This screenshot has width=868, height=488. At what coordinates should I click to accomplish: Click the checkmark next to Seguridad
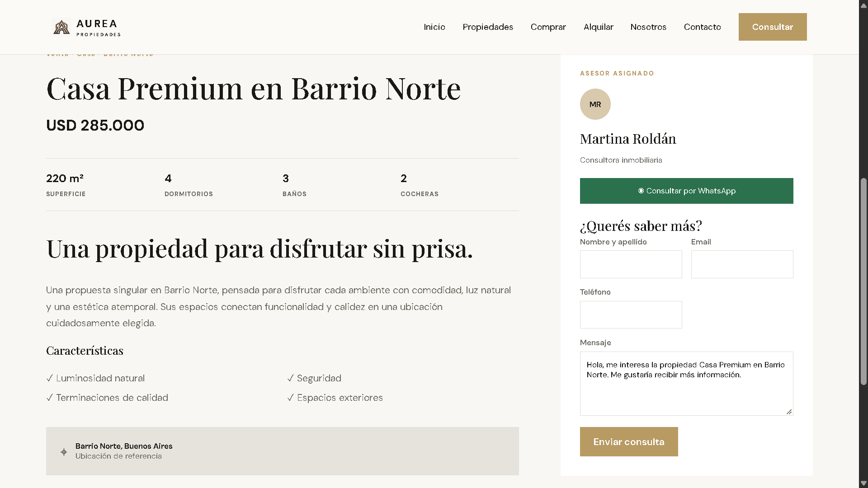(290, 378)
